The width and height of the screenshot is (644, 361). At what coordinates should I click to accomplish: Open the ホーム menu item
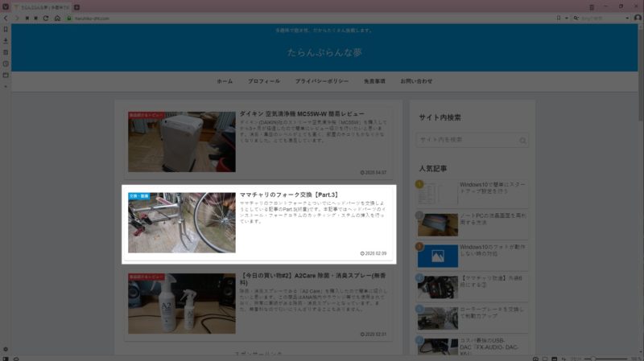(x=225, y=81)
